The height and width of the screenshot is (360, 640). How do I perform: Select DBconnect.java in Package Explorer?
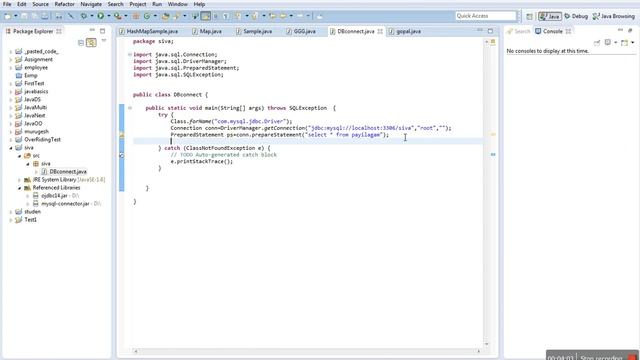pos(68,172)
